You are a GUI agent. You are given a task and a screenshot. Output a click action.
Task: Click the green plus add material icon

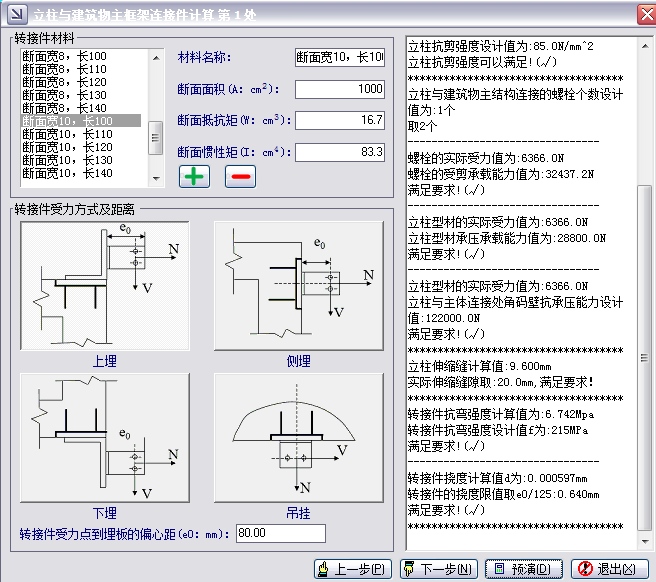tap(193, 177)
